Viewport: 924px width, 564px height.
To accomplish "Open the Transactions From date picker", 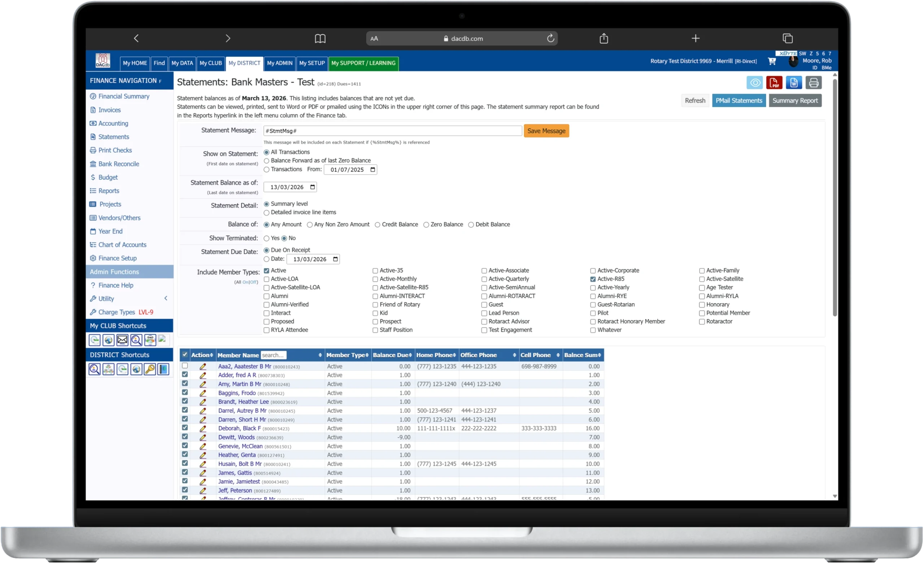I will [372, 170].
